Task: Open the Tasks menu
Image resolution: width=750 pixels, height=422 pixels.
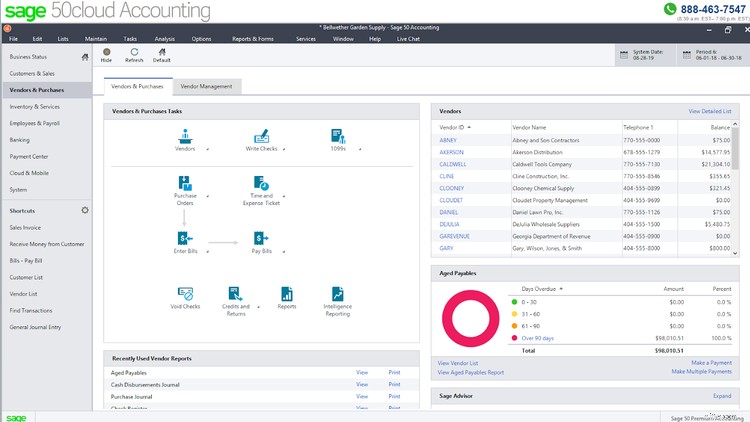Action: [130, 39]
